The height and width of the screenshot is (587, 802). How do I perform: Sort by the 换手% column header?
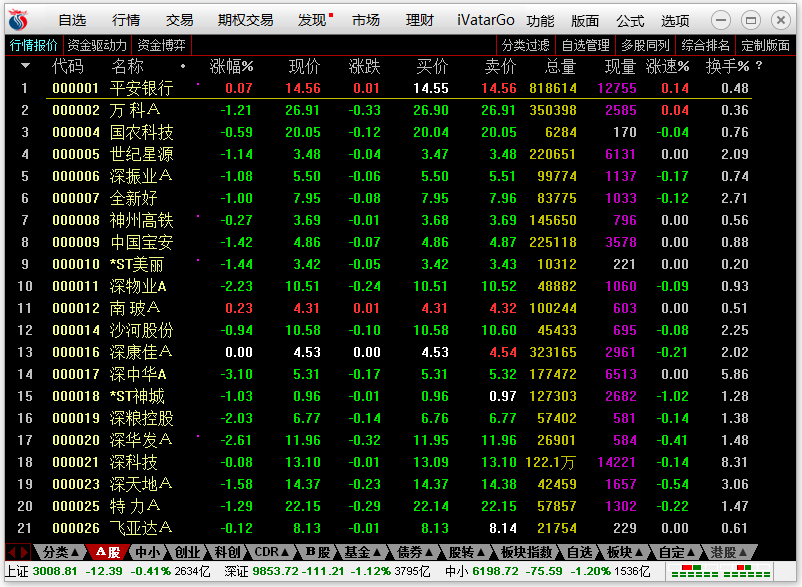(727, 66)
